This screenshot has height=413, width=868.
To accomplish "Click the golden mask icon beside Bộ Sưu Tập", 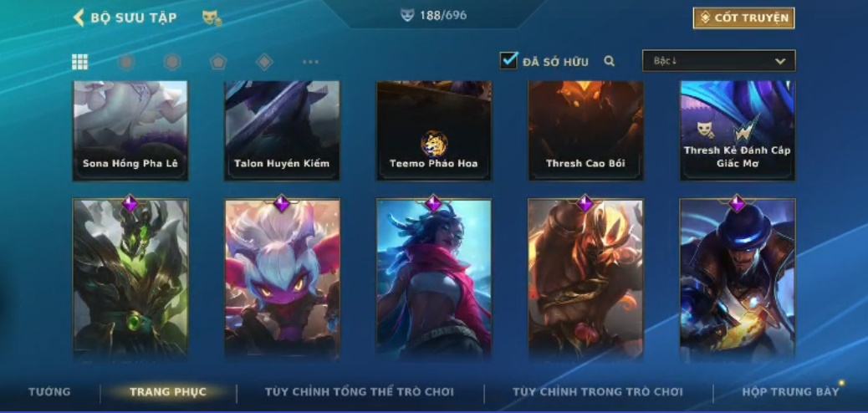I will [x=212, y=18].
